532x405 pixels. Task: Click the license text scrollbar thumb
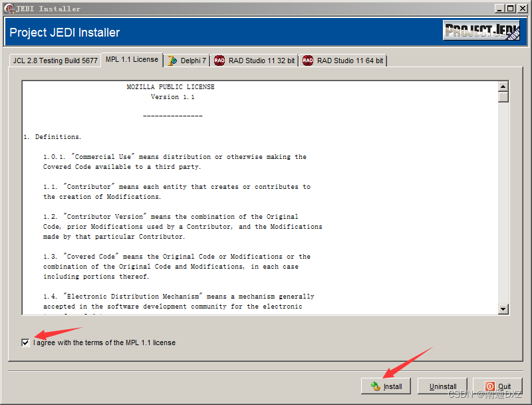point(503,96)
